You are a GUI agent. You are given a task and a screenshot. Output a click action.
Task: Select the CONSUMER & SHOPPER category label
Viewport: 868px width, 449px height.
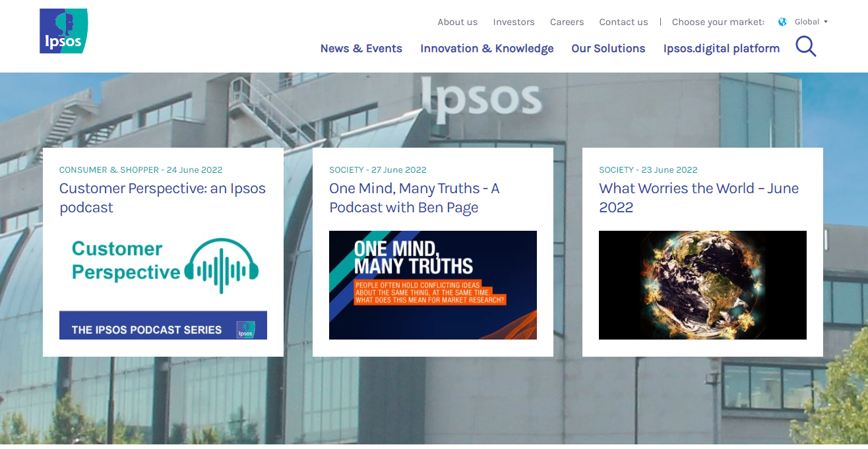tap(109, 169)
